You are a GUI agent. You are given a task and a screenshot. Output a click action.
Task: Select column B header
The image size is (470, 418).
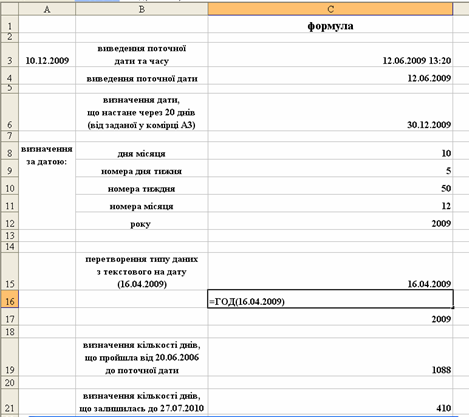[142, 9]
